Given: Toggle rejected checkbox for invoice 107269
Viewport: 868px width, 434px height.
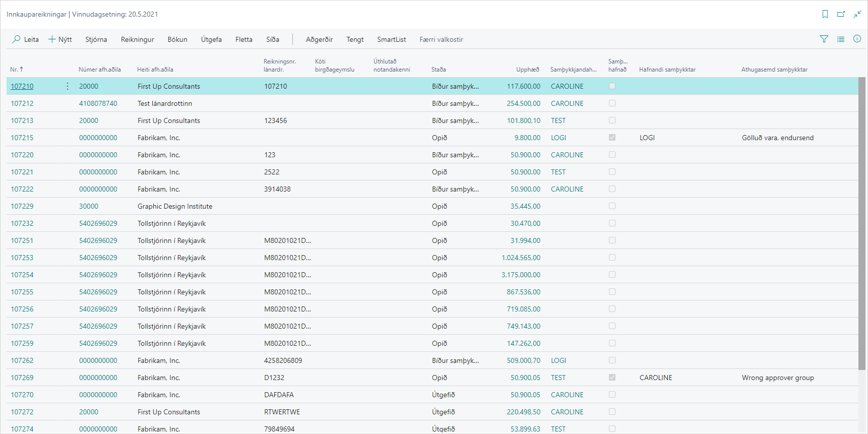Looking at the screenshot, I should (612, 378).
